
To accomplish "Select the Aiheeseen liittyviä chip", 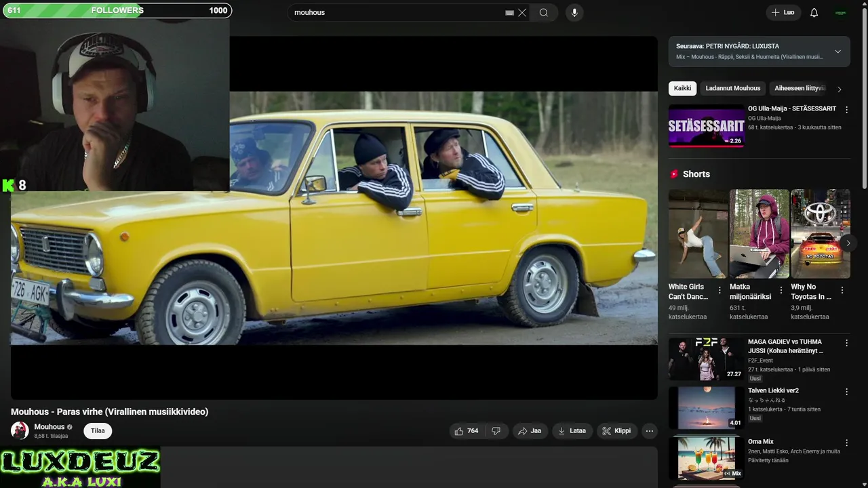I will pos(800,88).
